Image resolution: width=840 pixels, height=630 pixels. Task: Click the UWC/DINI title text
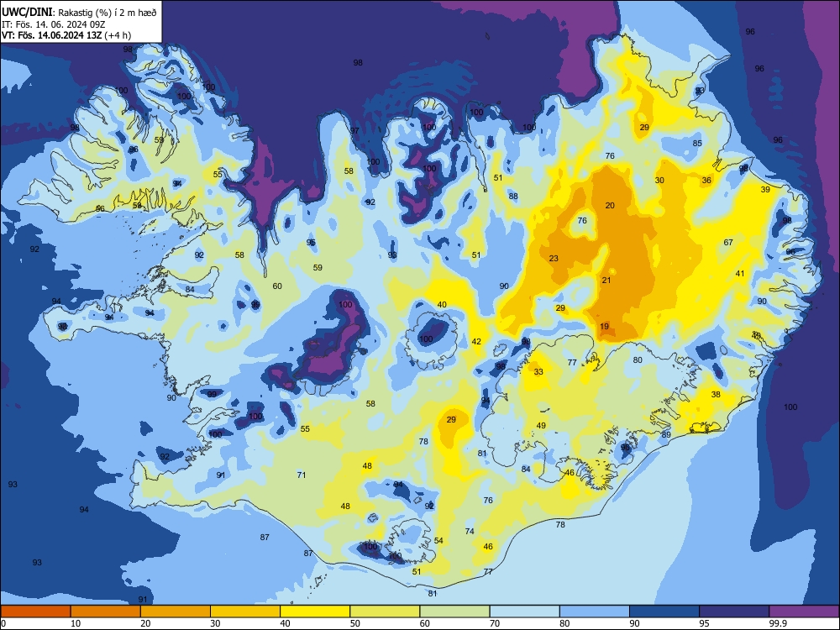click(26, 11)
